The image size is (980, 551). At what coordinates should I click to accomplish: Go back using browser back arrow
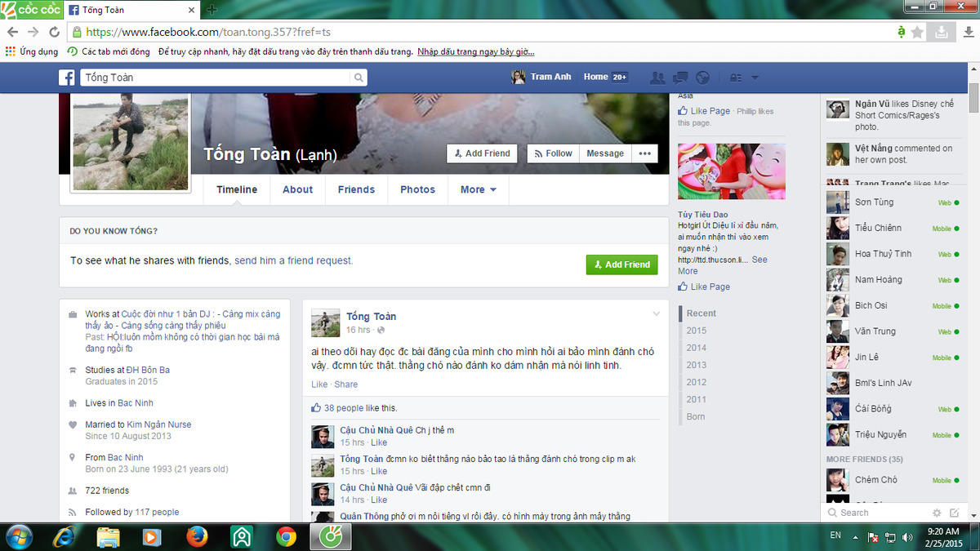pos(13,32)
